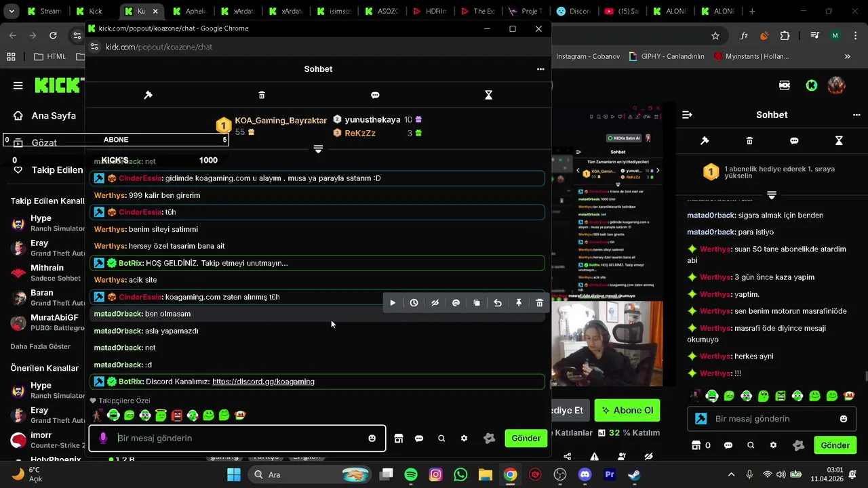Bookmark page with the star in address bar
Screen dimensions: 868x488
click(715, 36)
